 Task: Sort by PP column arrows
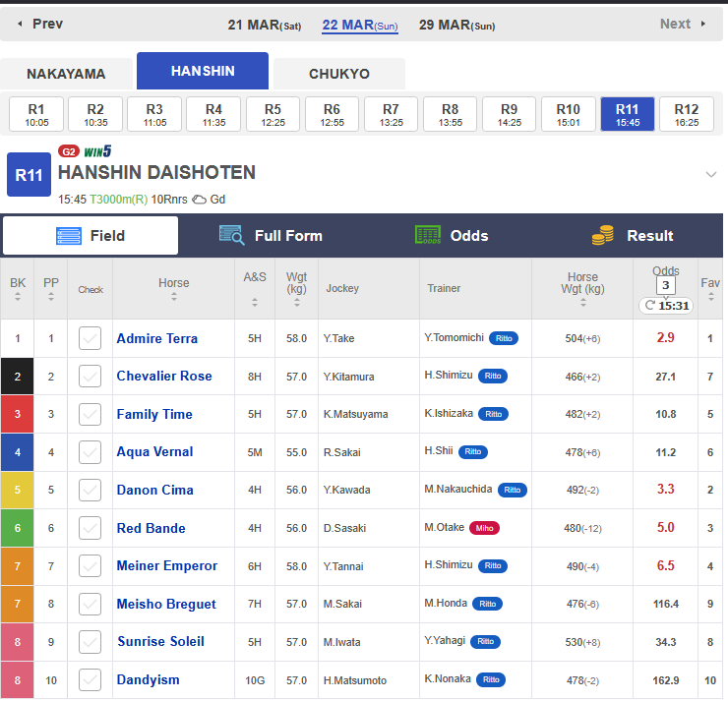pos(51,297)
